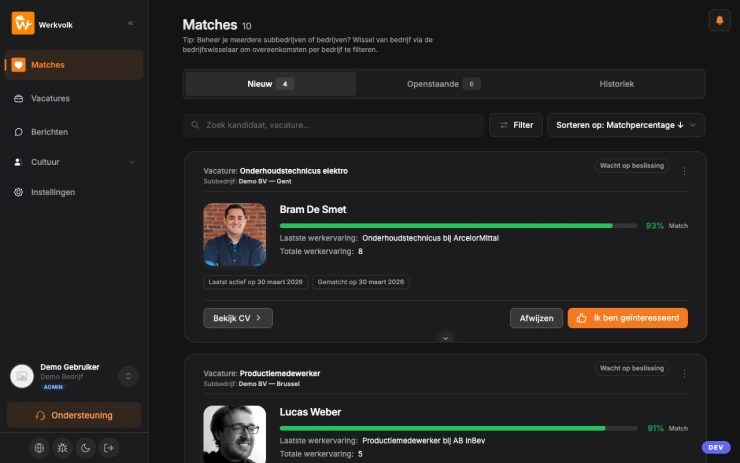Open the company switcher next to Demo Gebruiker
The height and width of the screenshot is (463, 740).
click(x=128, y=376)
